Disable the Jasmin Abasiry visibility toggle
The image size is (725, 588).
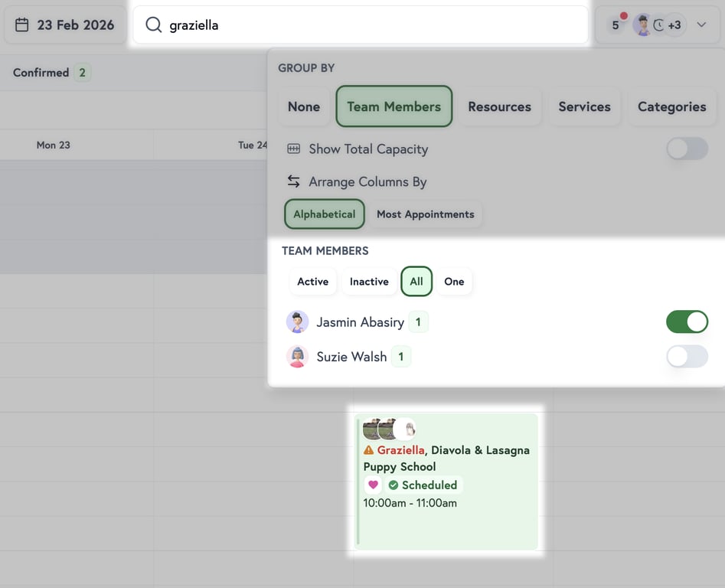[x=687, y=322]
